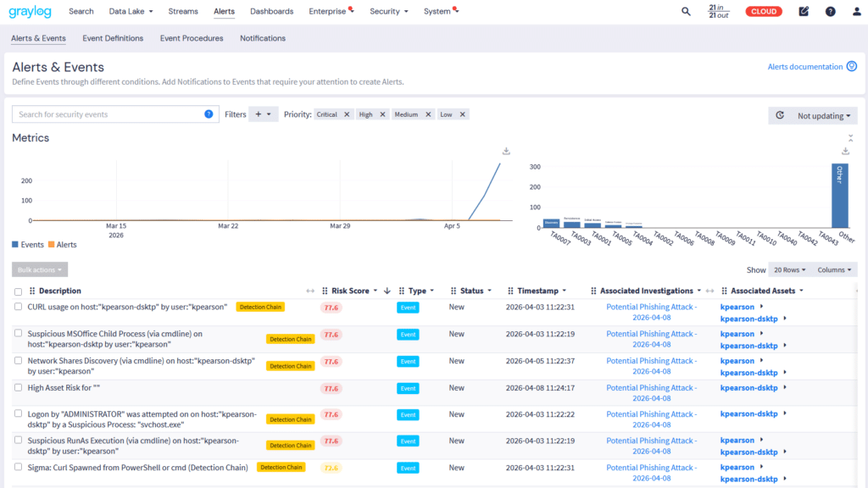Click the refresh icon next to Not updating

click(x=778, y=115)
